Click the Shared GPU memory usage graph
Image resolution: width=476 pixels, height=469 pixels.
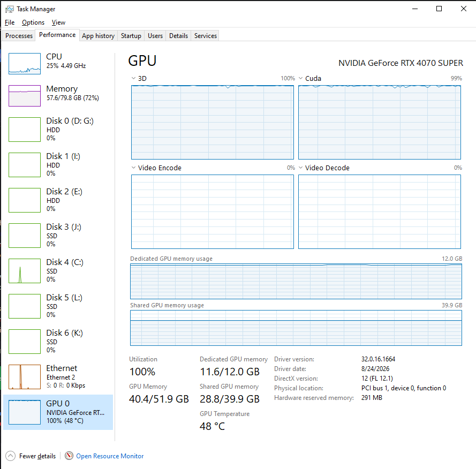(x=296, y=328)
